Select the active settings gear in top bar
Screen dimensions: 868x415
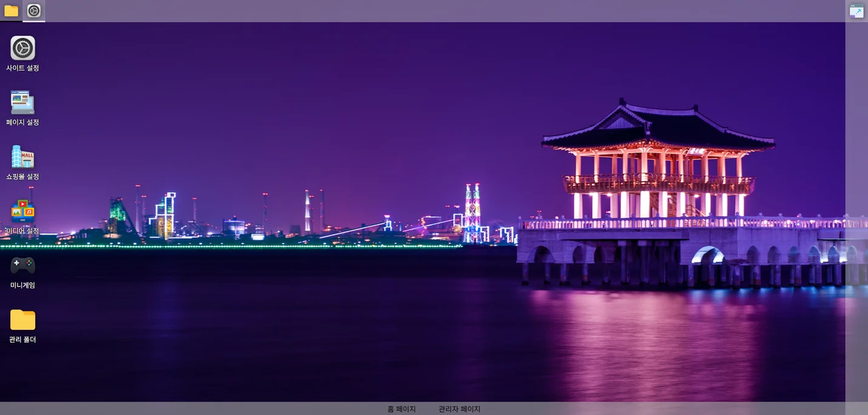[x=34, y=10]
